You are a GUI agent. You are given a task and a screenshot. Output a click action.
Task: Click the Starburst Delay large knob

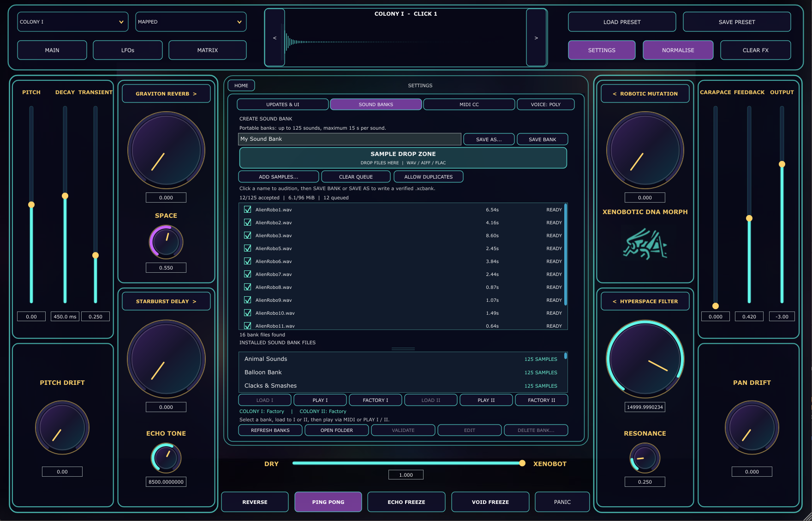tap(166, 359)
